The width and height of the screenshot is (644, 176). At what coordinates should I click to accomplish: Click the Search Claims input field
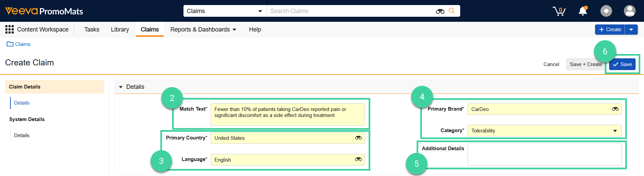pyautogui.click(x=351, y=11)
